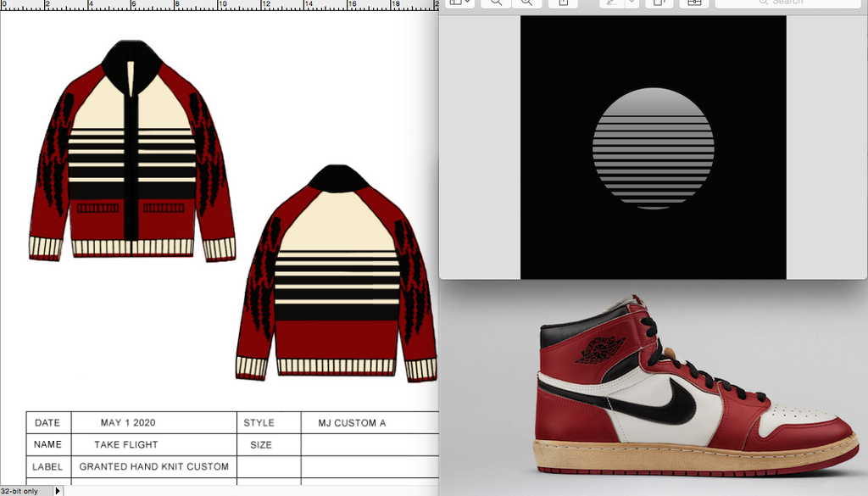Select the front view sweater drawing
The width and height of the screenshot is (868, 496).
131,150
